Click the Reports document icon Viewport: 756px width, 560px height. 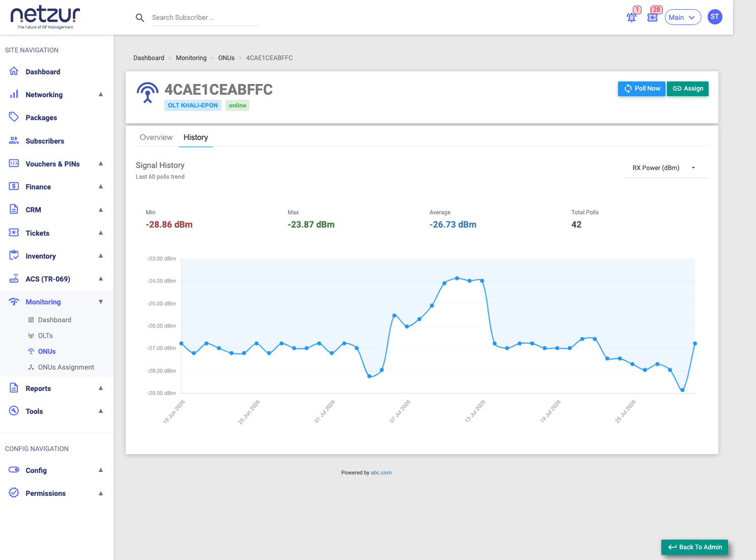[x=14, y=388]
